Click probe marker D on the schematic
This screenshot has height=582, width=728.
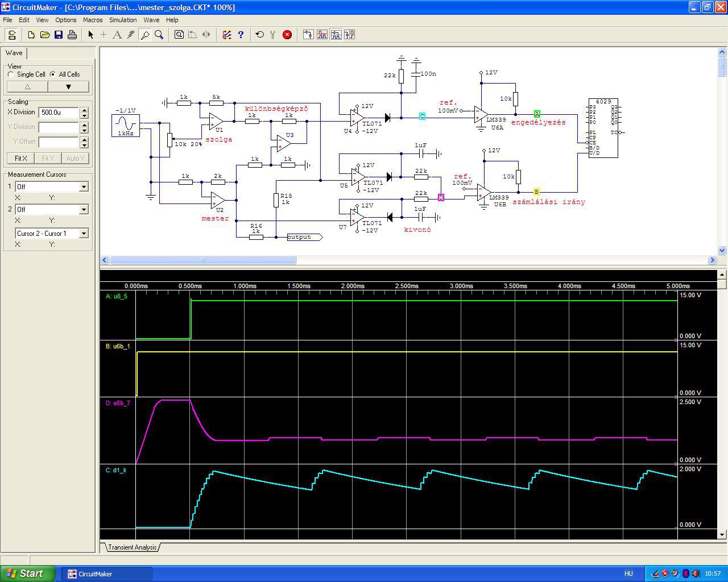click(441, 197)
